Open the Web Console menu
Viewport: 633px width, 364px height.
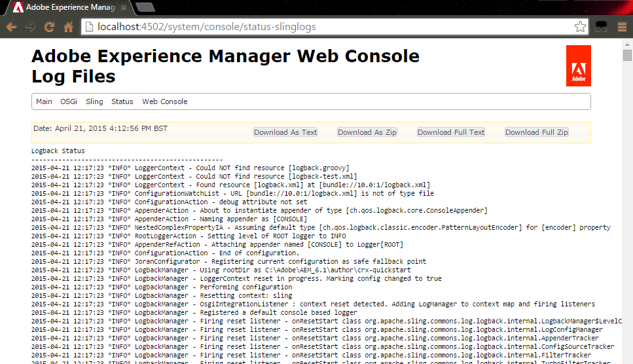165,101
